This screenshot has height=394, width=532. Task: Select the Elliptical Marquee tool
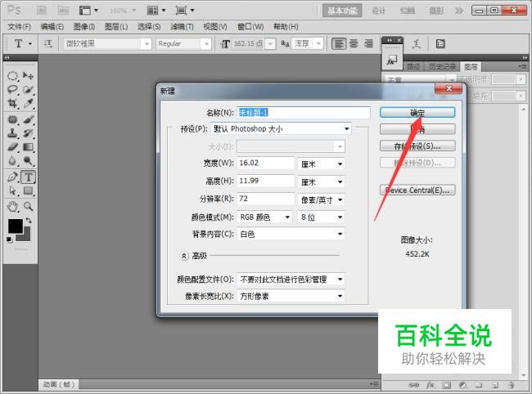(12, 76)
